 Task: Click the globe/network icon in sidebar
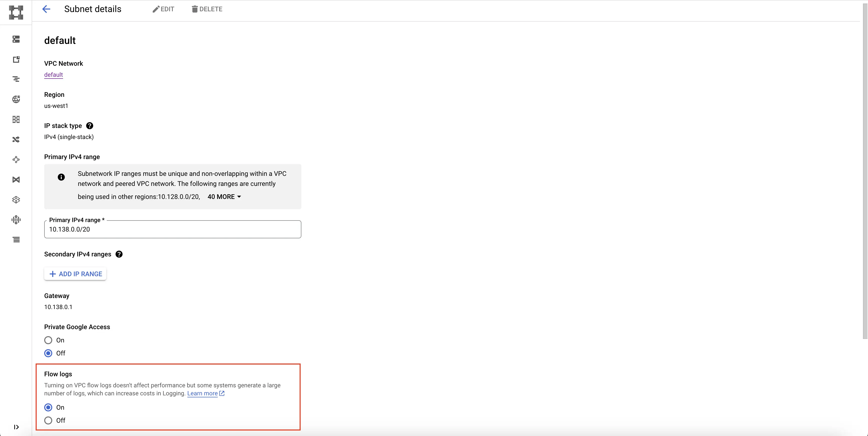point(16,100)
